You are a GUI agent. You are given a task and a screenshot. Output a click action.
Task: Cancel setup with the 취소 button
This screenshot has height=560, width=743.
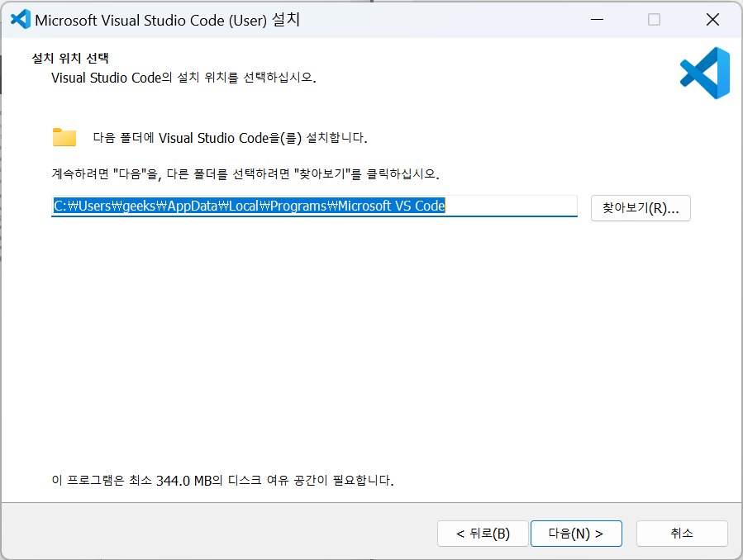682,534
